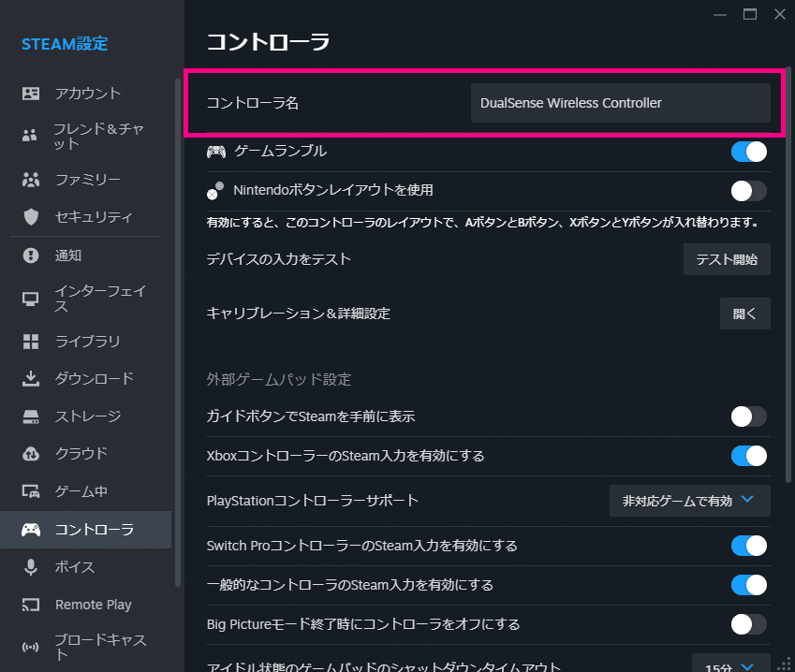Click the Remote Play cast icon
This screenshot has width=795, height=672.
(x=30, y=605)
